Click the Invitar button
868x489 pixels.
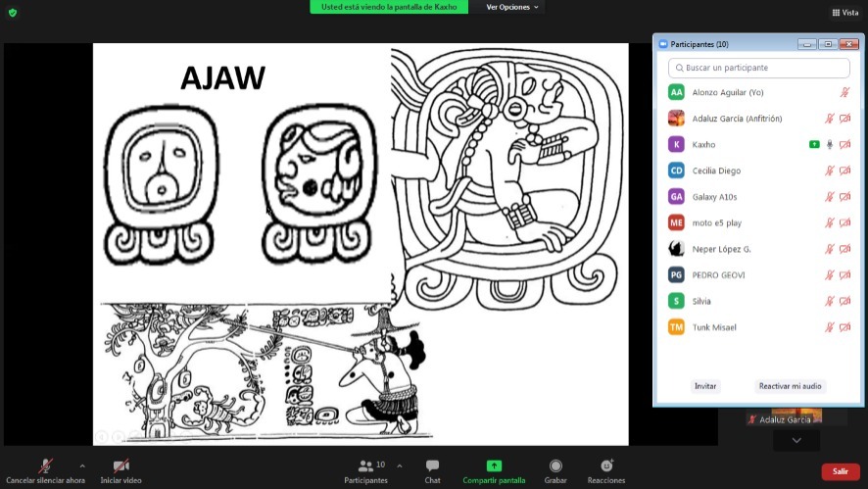point(705,386)
